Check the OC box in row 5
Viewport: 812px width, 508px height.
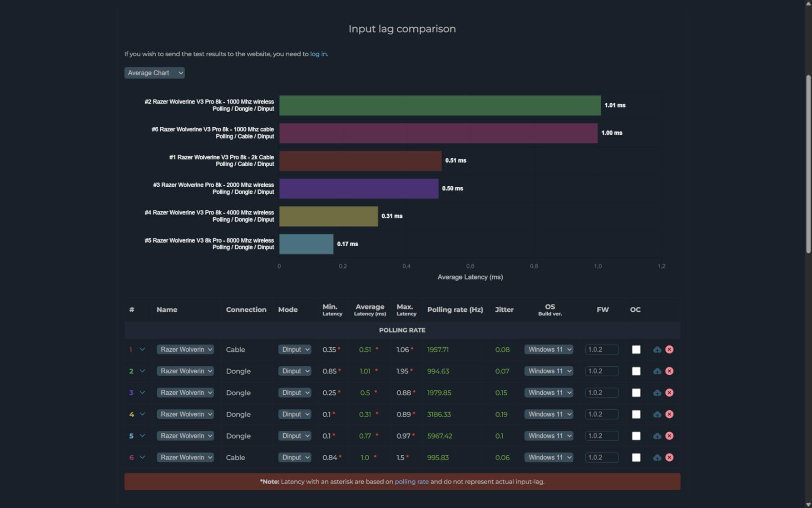[x=636, y=436]
